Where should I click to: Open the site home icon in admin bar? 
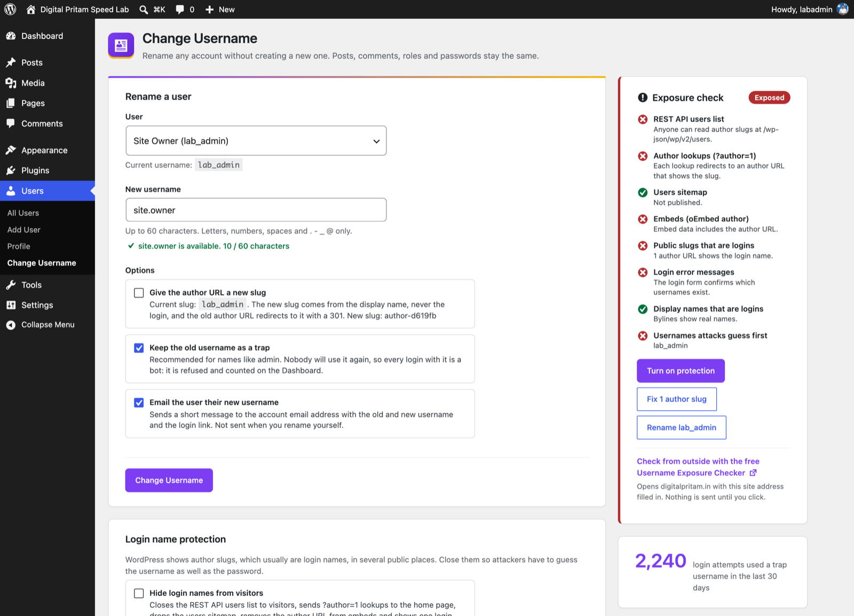click(x=31, y=9)
